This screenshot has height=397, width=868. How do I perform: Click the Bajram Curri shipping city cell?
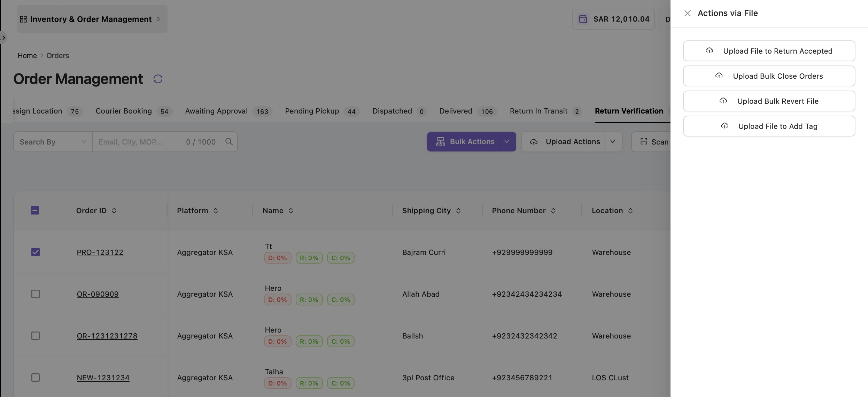point(424,252)
